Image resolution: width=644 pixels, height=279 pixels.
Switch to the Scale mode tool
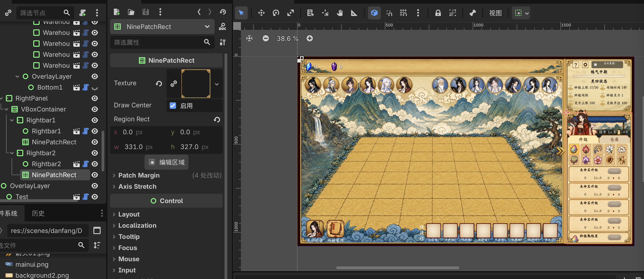click(291, 13)
